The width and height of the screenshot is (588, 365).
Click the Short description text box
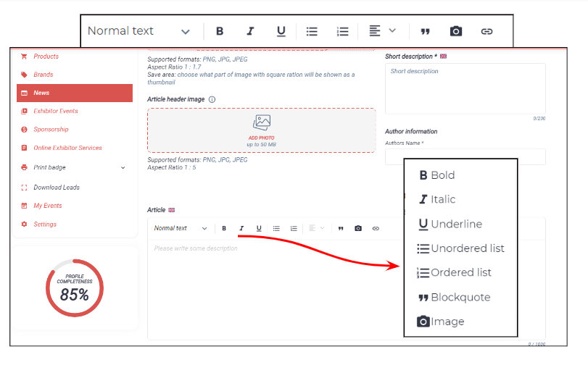[x=465, y=88]
